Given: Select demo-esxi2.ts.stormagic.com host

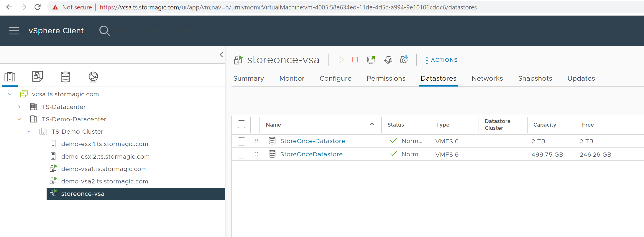Looking at the screenshot, I should pyautogui.click(x=105, y=157).
